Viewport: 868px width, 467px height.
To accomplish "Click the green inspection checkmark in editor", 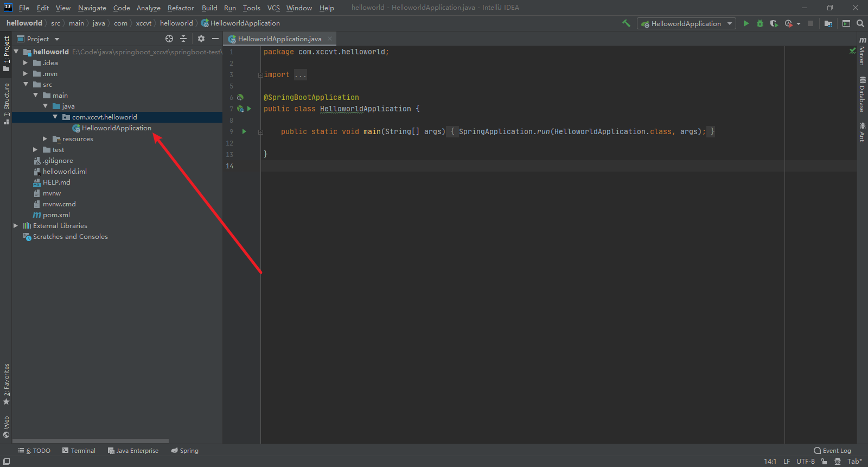I will [x=852, y=51].
